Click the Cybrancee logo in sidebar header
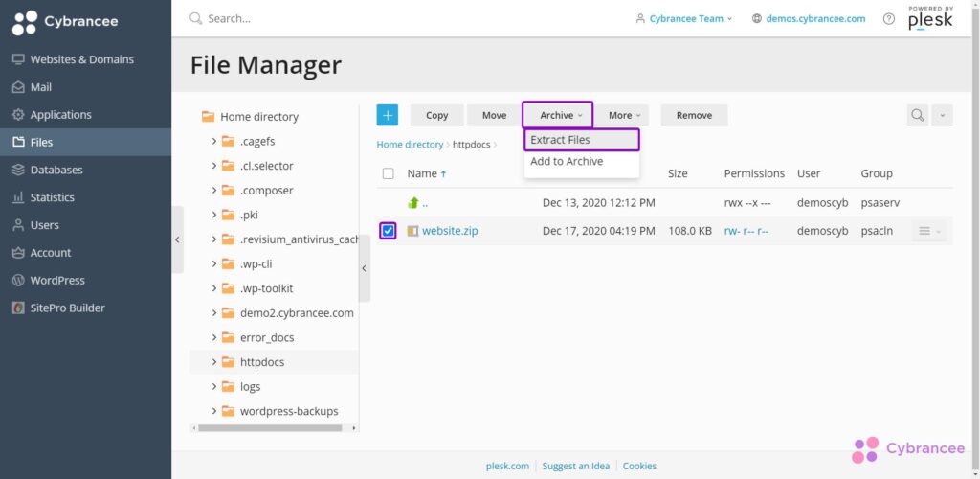Image resolution: width=980 pixels, height=479 pixels. coord(65,22)
